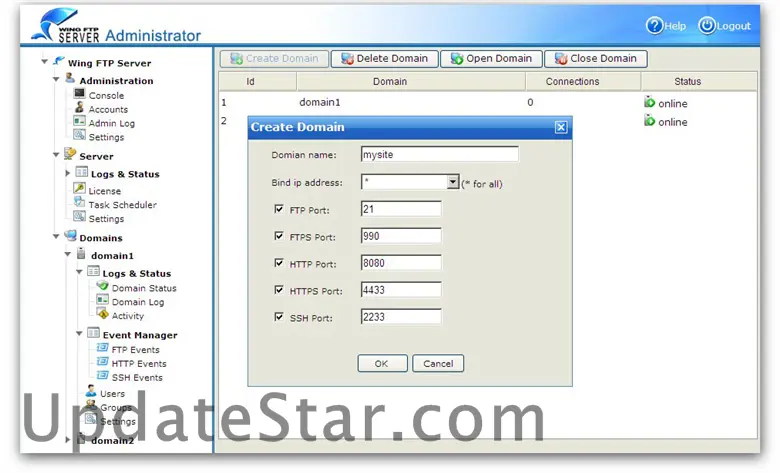Expand the domain2 tree node

point(68,440)
